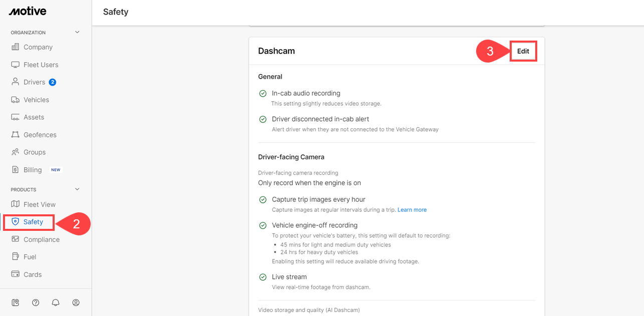Click the Vehicles truck icon
The height and width of the screenshot is (316, 644).
click(15, 100)
